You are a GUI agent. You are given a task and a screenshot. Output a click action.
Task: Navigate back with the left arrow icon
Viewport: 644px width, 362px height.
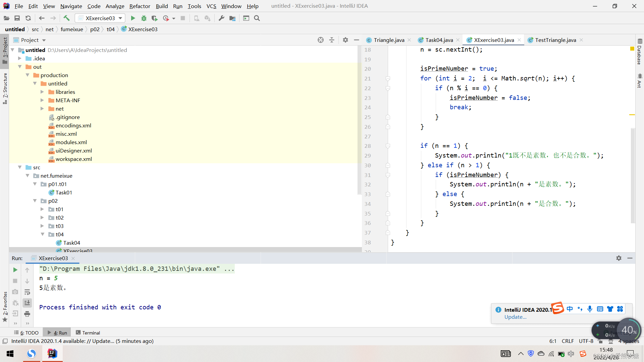tap(42, 18)
